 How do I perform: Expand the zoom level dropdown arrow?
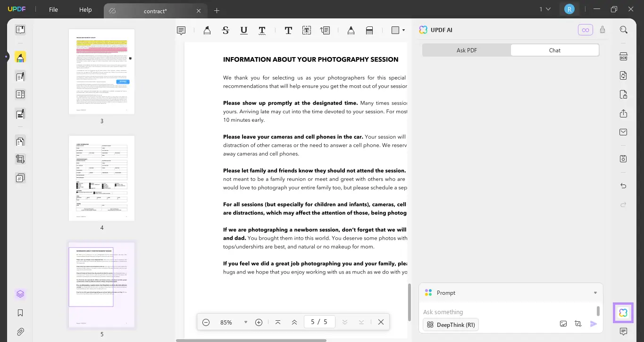[246, 322]
